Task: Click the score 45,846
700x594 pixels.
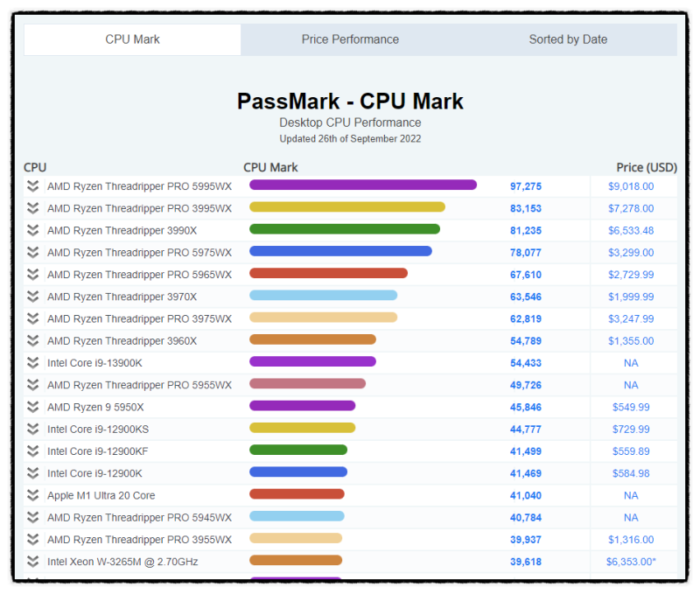Action: [526, 408]
